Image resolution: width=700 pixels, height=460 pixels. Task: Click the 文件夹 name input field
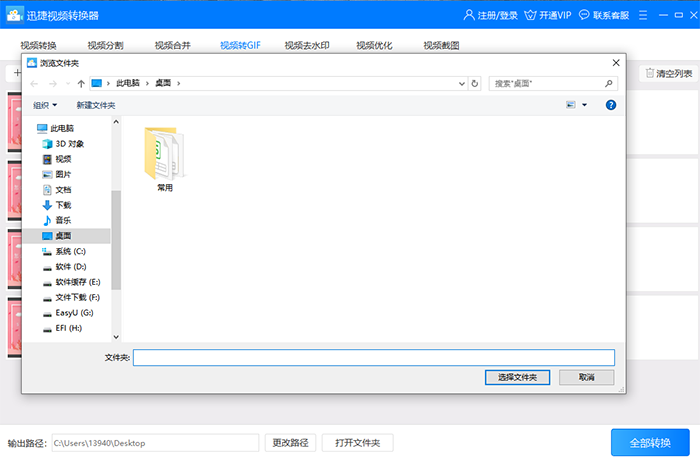coord(374,357)
